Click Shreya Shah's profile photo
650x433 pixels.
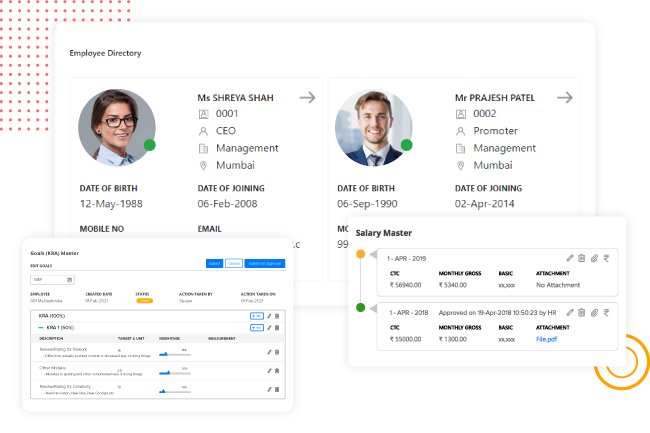coord(116,124)
